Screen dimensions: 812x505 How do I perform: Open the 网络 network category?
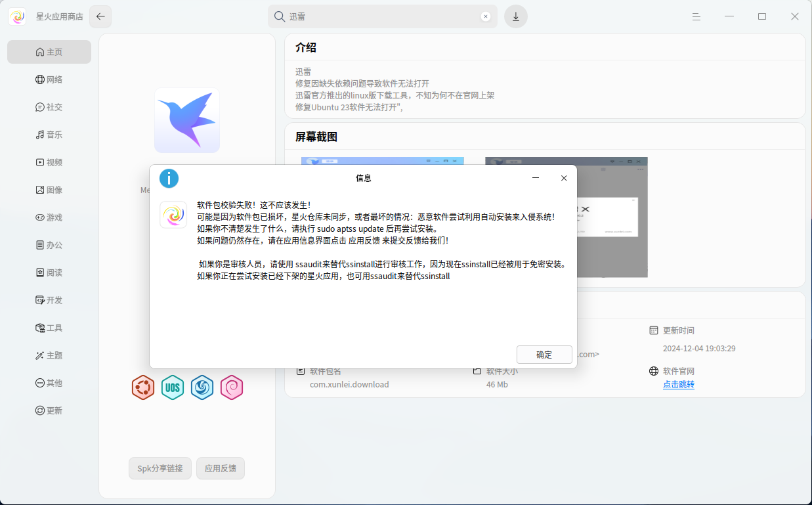point(49,79)
